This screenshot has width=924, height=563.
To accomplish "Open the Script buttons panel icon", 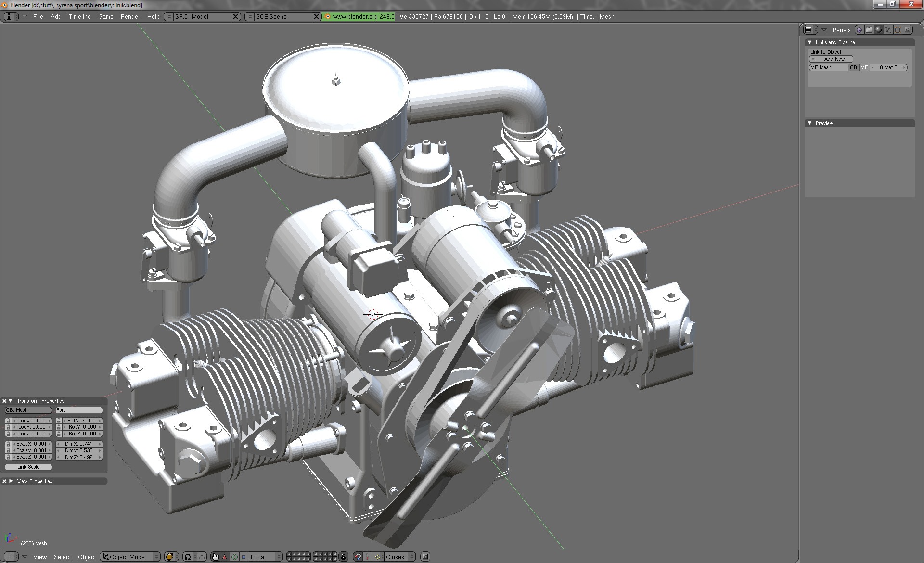I will point(869,30).
